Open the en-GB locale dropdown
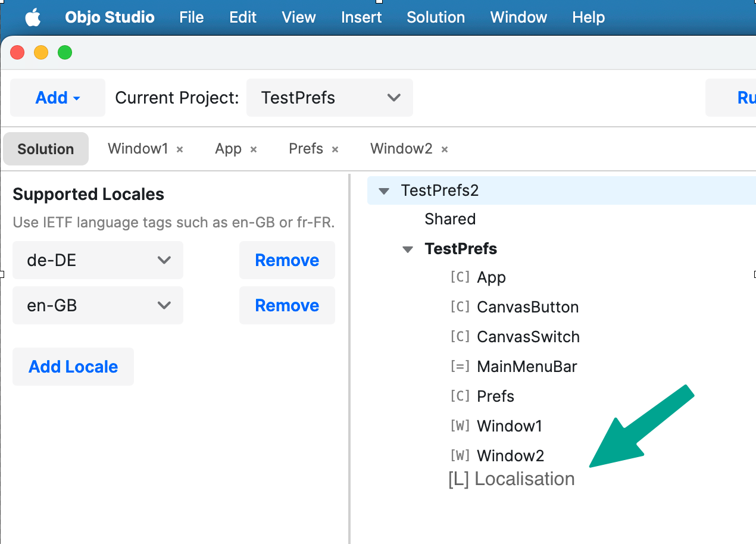 pos(98,305)
